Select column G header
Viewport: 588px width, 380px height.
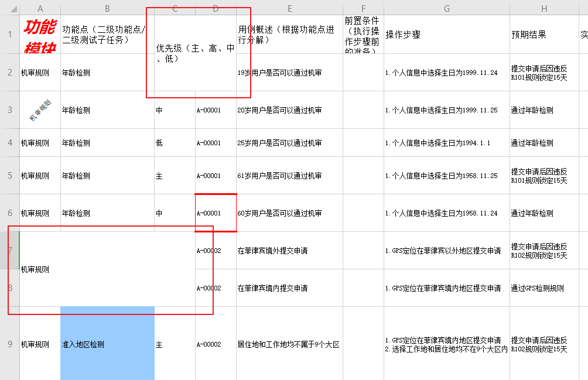coord(446,9)
